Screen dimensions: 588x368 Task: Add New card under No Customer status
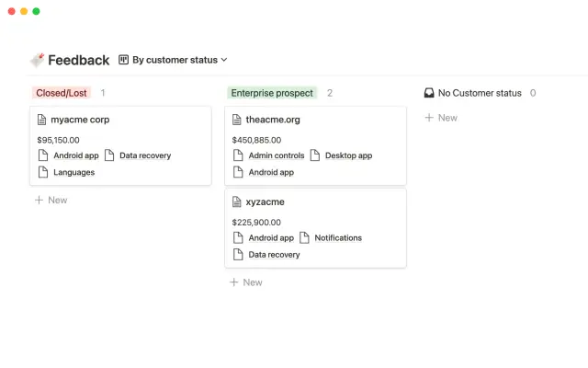pos(441,118)
